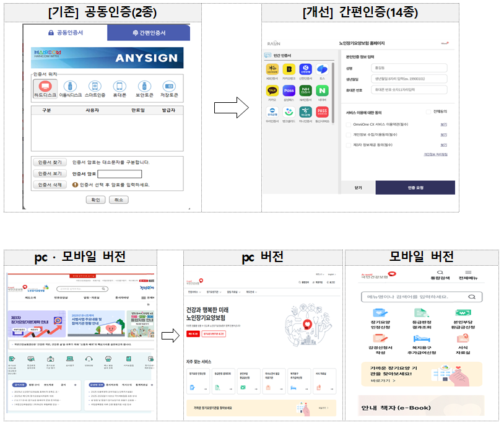Select the 통신사PASS authentication icon
Image resolution: width=504 pixels, height=425 pixels.
tap(323, 112)
